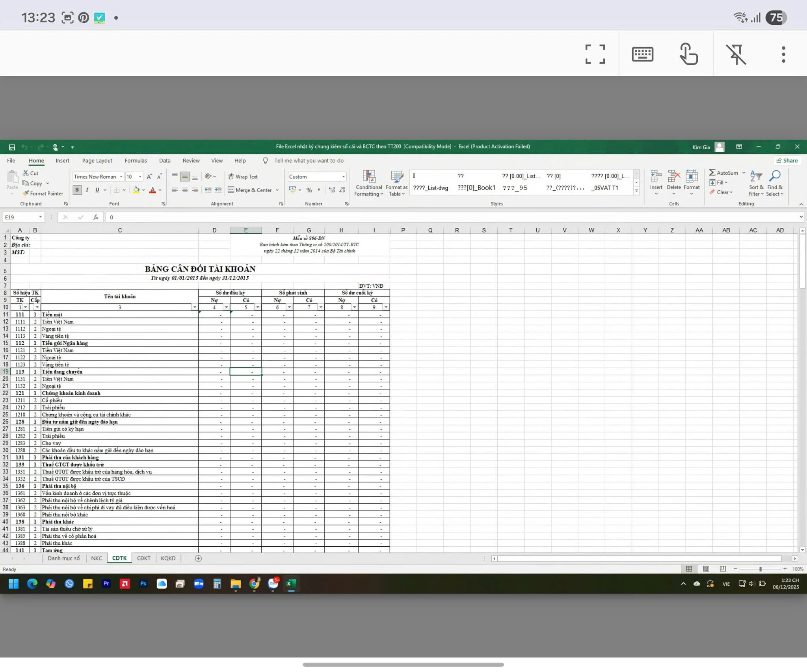Apply the Fill Color bucket
The image size is (807, 672).
tap(136, 190)
